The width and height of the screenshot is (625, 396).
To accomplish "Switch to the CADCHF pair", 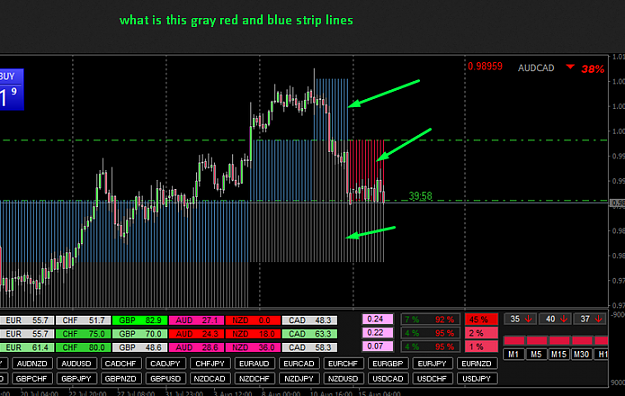I will [121, 364].
